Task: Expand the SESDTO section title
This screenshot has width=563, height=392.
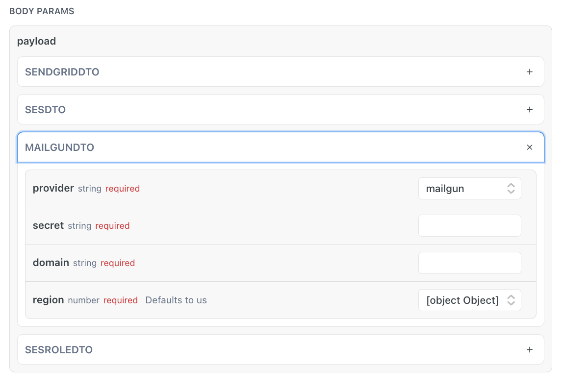Action: click(45, 110)
